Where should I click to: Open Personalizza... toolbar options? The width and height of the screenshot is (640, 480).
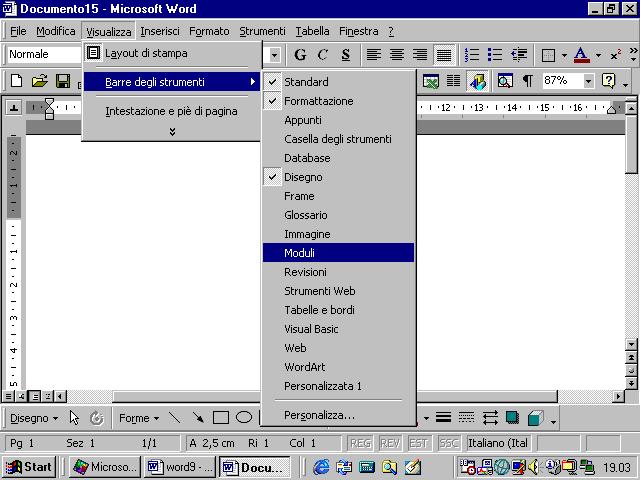338,415
